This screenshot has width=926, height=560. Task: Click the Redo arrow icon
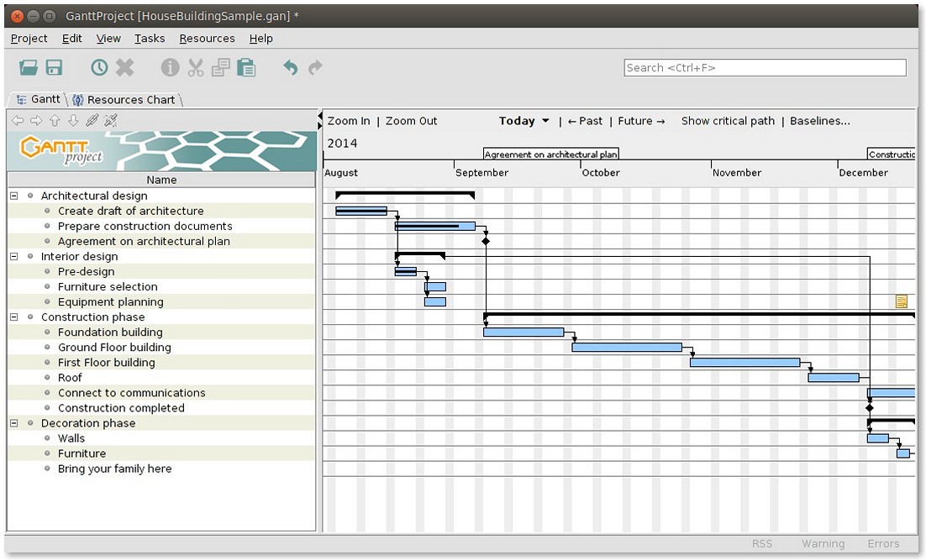tap(315, 67)
